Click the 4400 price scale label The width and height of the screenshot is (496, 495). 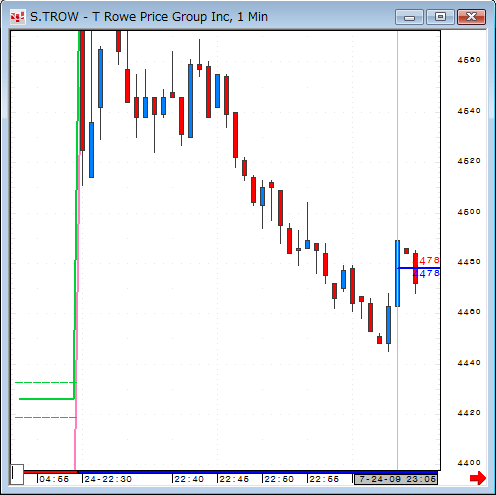click(469, 463)
